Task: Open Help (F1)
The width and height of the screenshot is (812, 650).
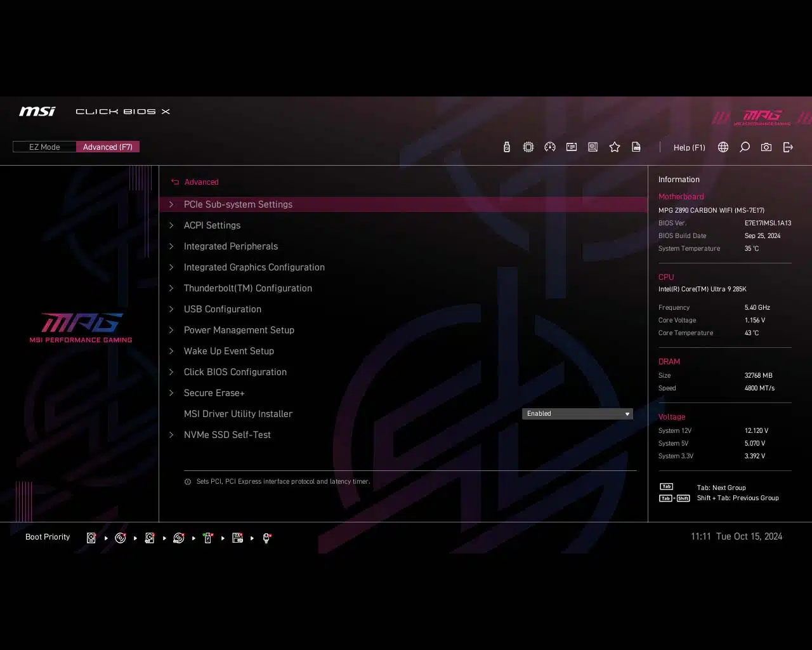Action: (689, 147)
